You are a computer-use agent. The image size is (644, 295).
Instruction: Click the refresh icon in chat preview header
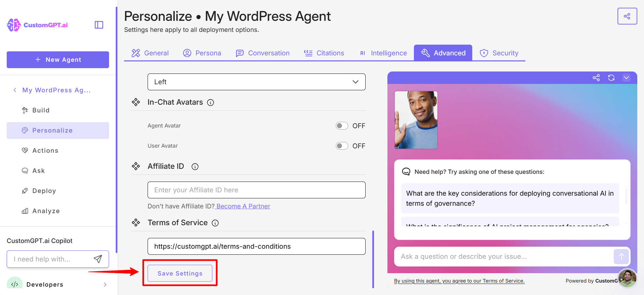[611, 78]
